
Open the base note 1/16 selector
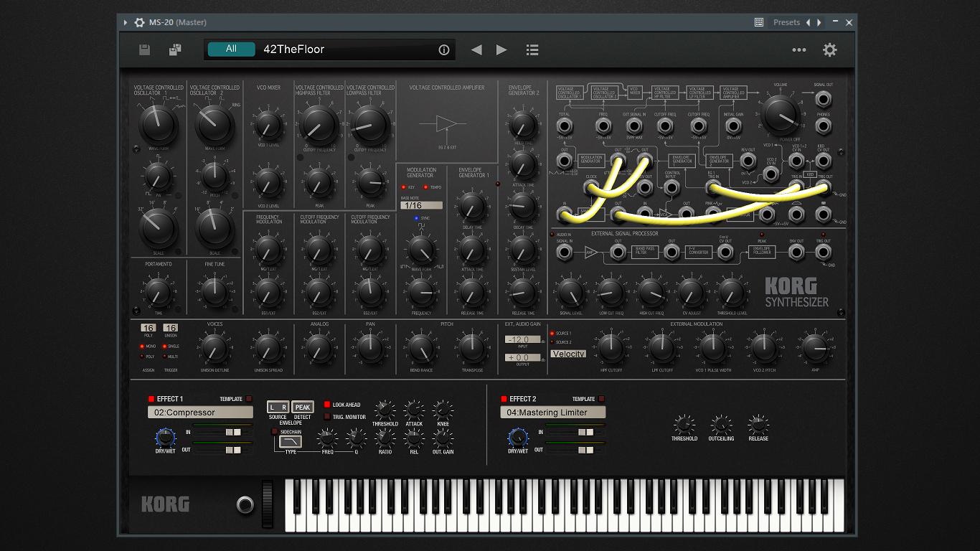click(x=421, y=205)
